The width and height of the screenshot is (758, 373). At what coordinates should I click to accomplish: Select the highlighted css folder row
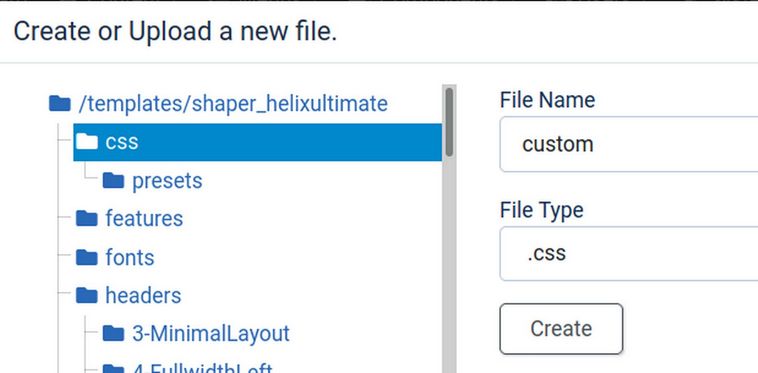coord(258,142)
